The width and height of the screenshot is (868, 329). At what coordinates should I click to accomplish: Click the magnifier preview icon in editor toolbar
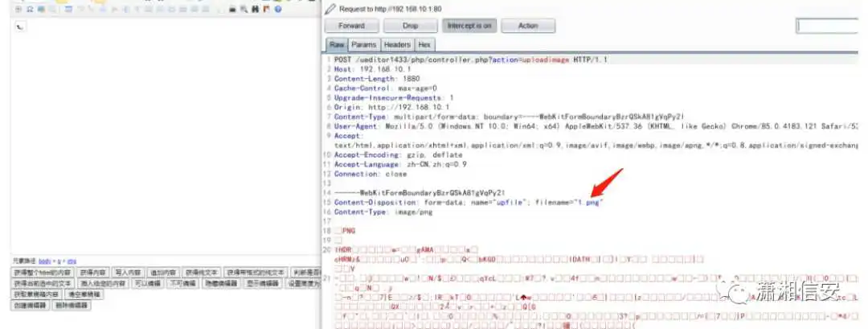(x=244, y=10)
